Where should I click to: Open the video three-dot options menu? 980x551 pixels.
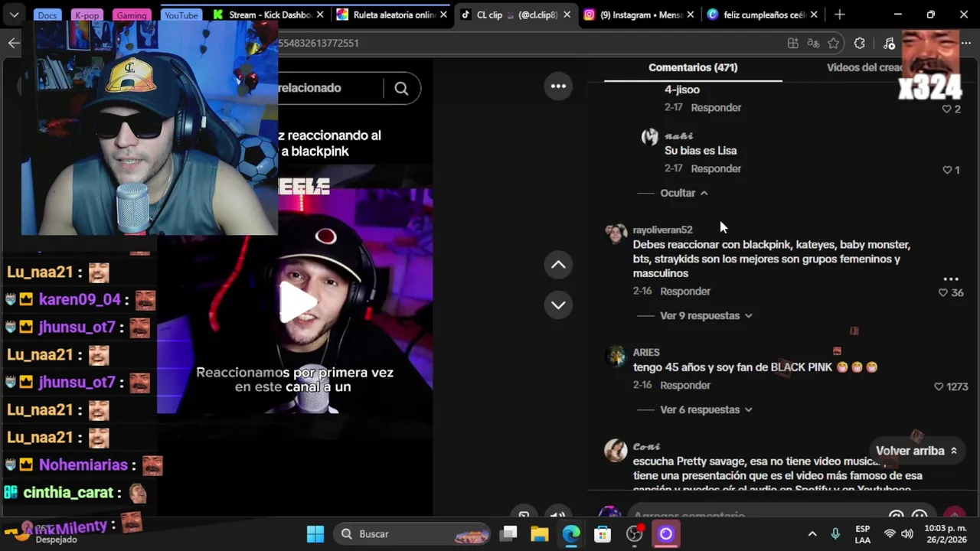558,86
